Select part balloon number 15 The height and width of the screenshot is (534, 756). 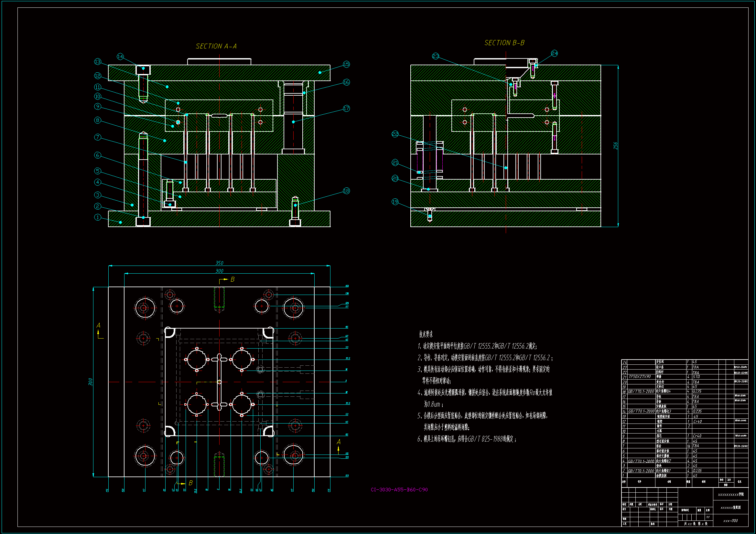click(x=346, y=64)
